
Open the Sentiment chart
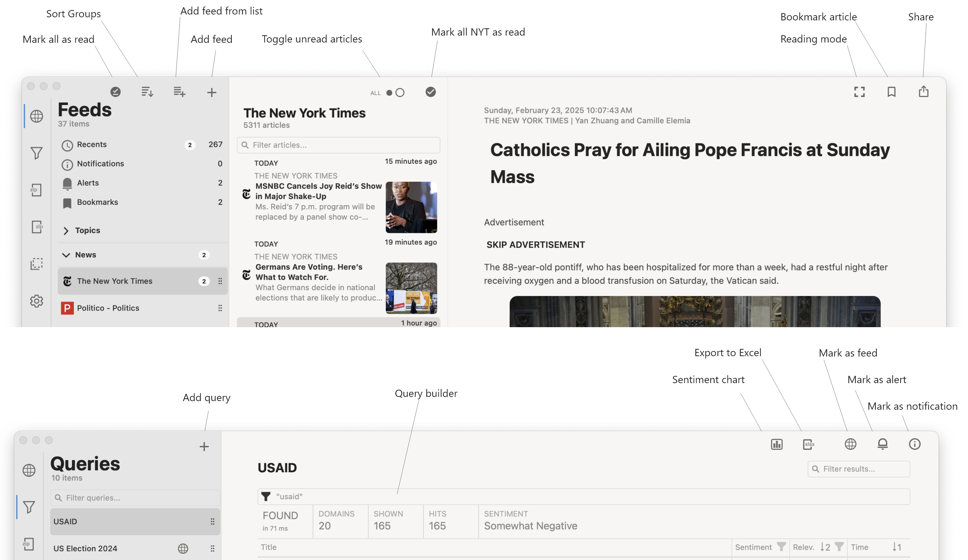pos(776,444)
